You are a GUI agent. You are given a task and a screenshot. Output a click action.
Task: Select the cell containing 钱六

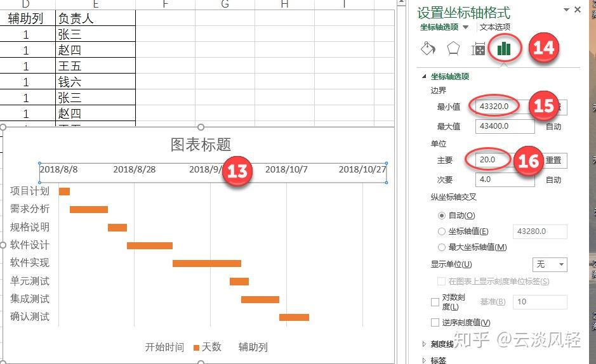[x=95, y=82]
